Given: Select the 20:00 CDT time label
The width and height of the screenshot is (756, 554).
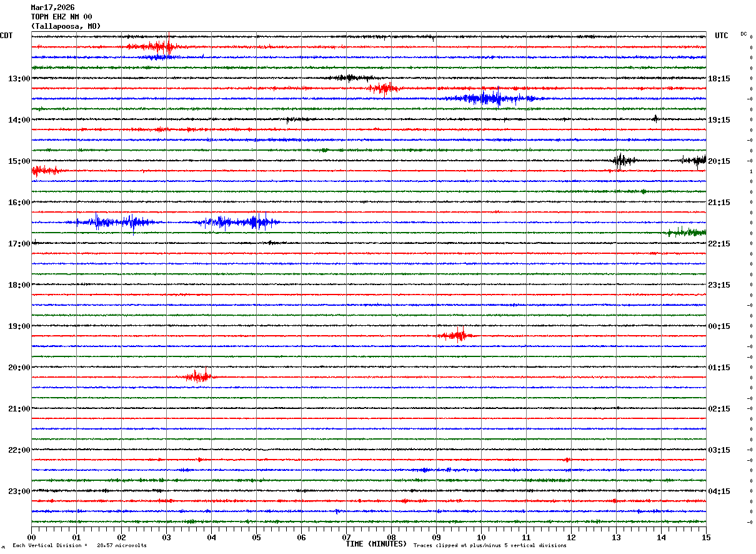Looking at the screenshot, I should pyautogui.click(x=19, y=368).
